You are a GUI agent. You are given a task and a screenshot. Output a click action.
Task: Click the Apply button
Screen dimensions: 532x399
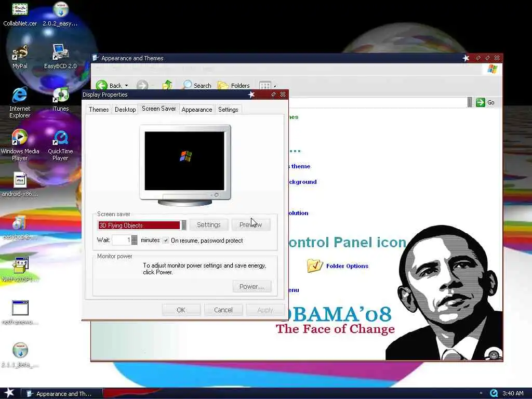(265, 310)
